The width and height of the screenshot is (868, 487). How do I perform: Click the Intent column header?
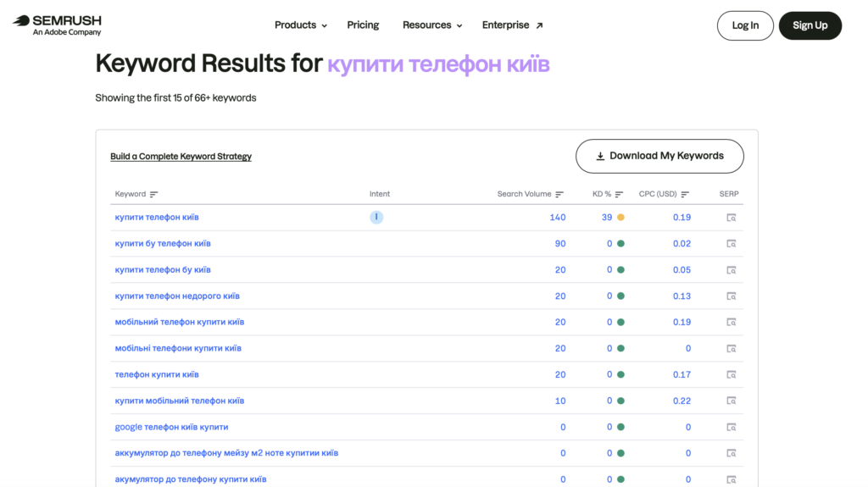tap(380, 194)
